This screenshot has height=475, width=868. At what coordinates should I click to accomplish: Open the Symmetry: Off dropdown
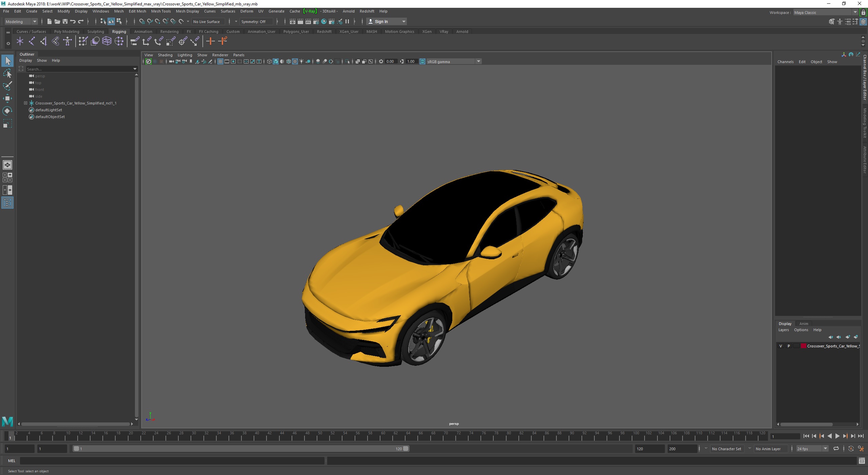coord(256,21)
